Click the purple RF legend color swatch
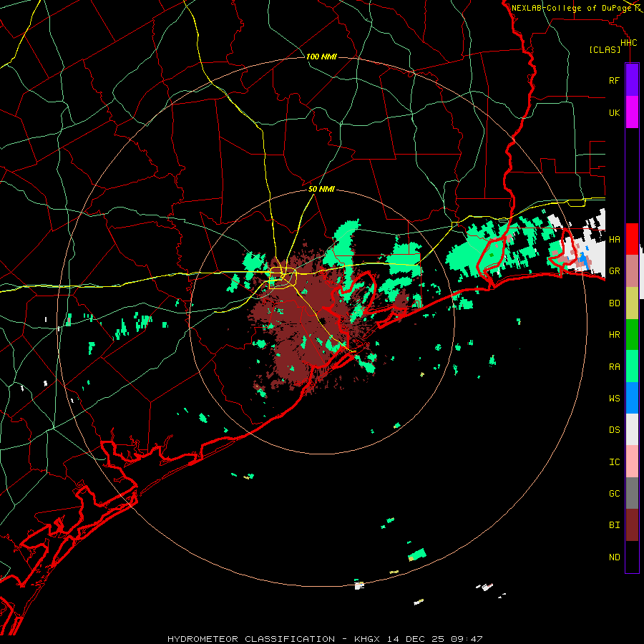644x644 pixels. pos(632,80)
